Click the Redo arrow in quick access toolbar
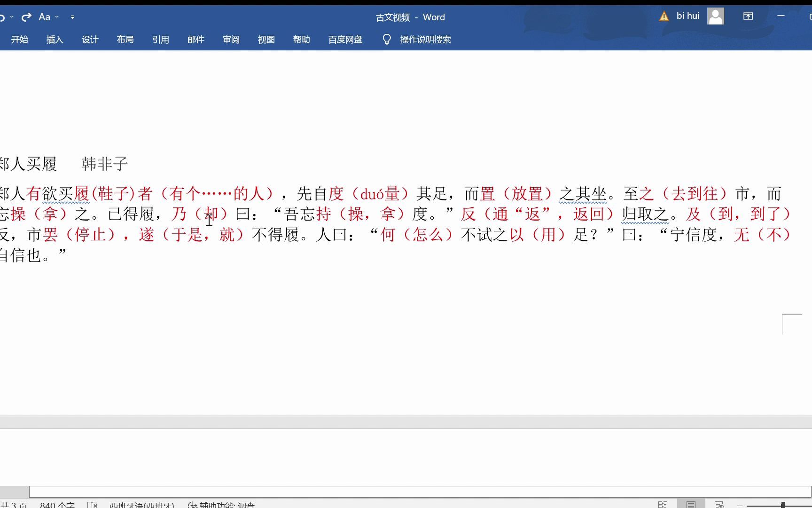The width and height of the screenshot is (812, 508). pos(26,17)
